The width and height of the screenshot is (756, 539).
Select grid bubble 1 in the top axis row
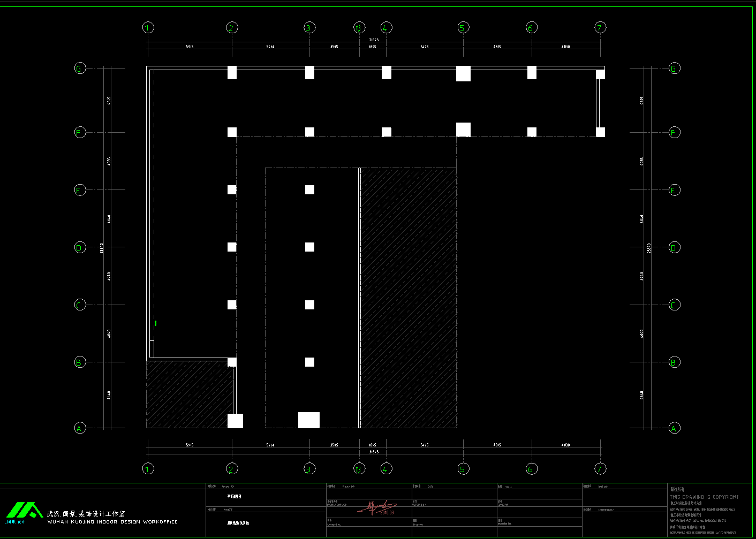[148, 28]
